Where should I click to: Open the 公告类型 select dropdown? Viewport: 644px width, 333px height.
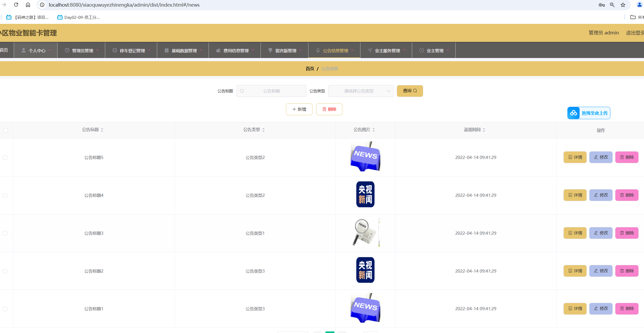coord(361,91)
